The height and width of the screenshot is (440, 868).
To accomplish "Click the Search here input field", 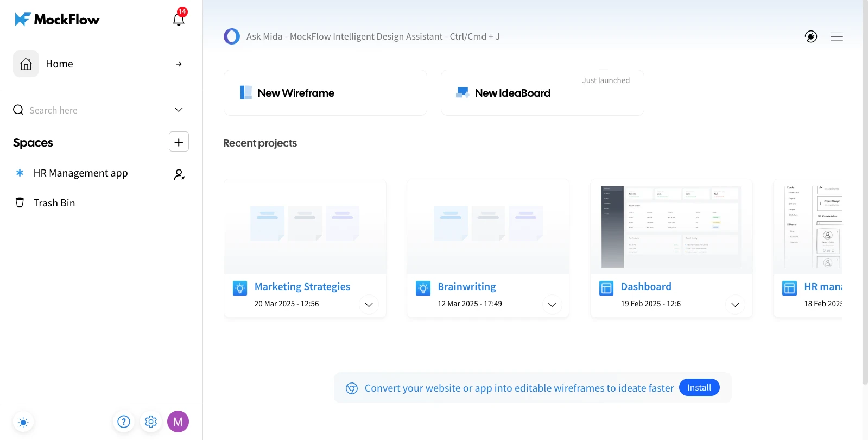I will (x=92, y=110).
